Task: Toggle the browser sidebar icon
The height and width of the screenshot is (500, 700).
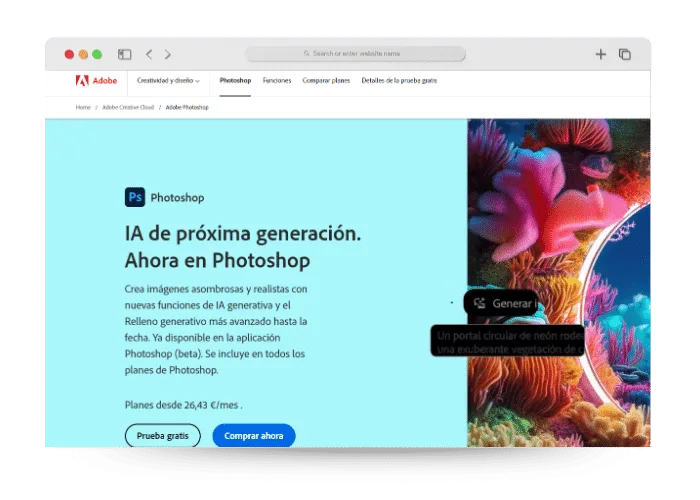Action: (125, 54)
